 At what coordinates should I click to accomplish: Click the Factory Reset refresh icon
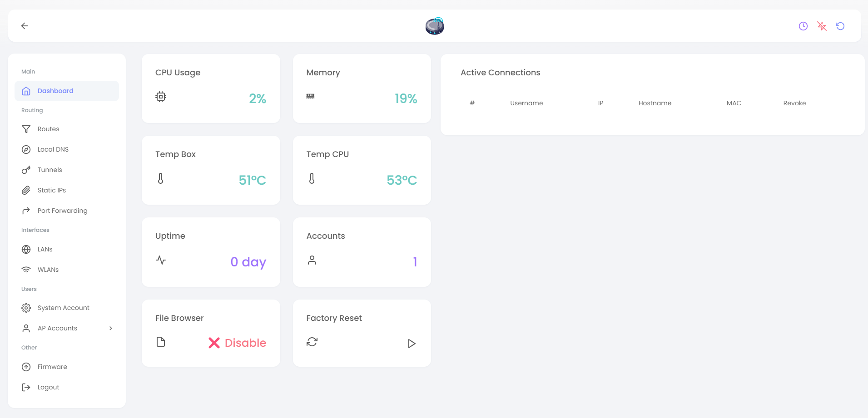click(x=312, y=342)
